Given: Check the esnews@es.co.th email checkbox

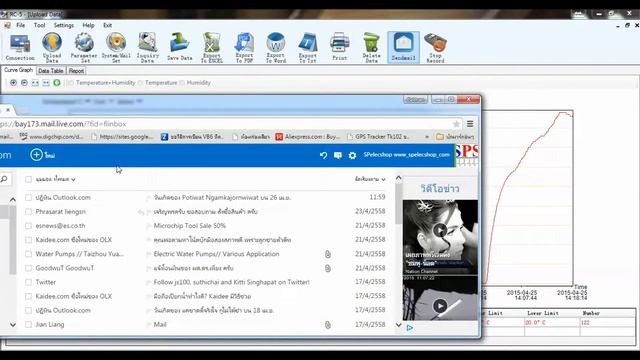Looking at the screenshot, I should 28,226.
